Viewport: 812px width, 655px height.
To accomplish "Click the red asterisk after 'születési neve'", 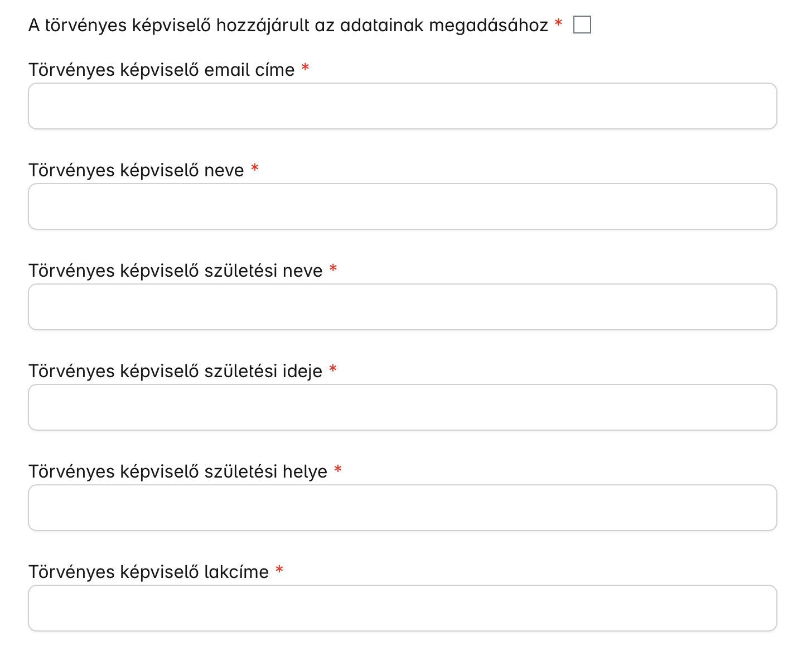I will pyautogui.click(x=333, y=269).
